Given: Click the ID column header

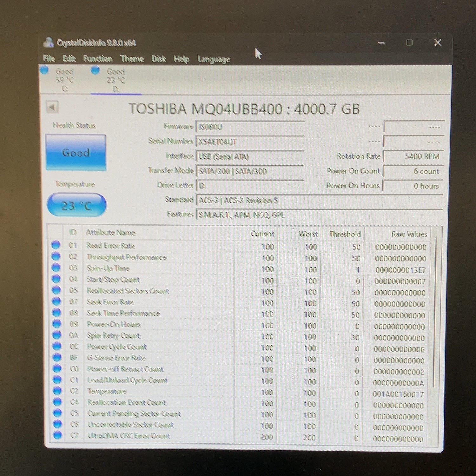Looking at the screenshot, I should (73, 233).
